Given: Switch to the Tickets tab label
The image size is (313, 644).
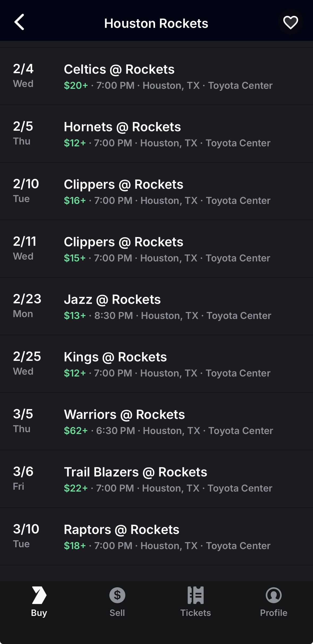Looking at the screenshot, I should [x=195, y=613].
